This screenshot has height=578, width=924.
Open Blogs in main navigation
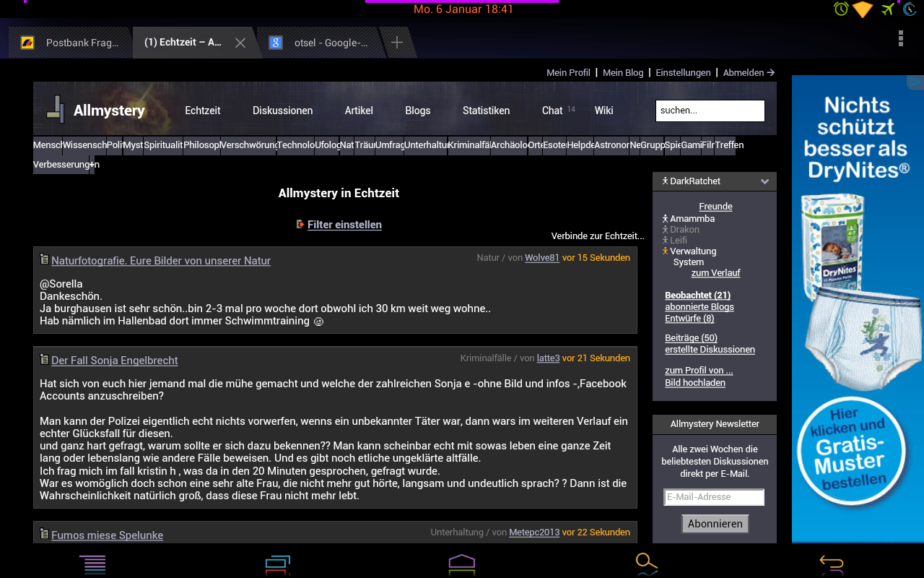(417, 111)
